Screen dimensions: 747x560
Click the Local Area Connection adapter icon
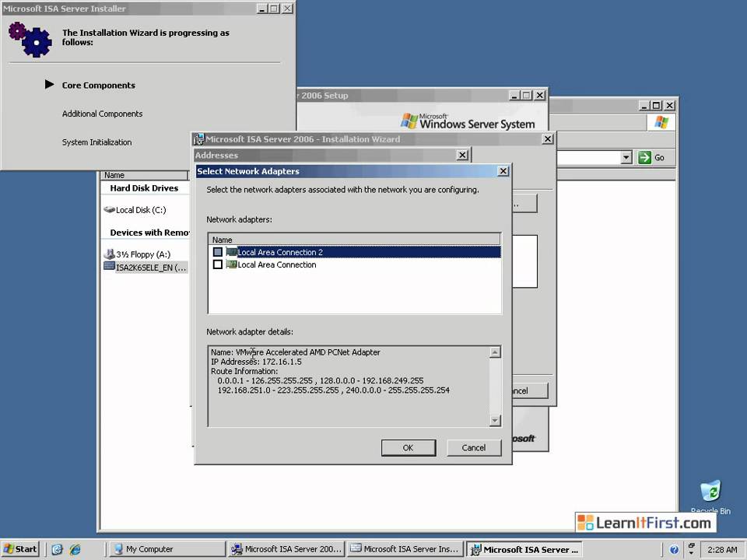pos(231,264)
